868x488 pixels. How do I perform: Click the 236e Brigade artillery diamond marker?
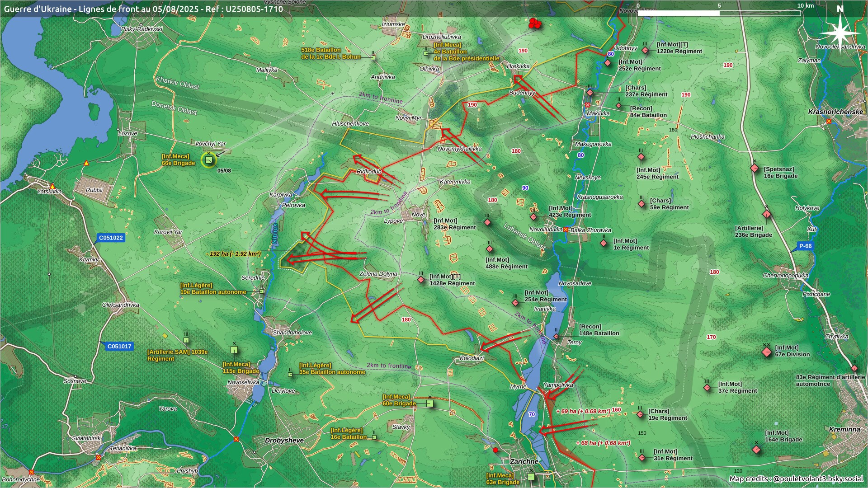click(766, 214)
